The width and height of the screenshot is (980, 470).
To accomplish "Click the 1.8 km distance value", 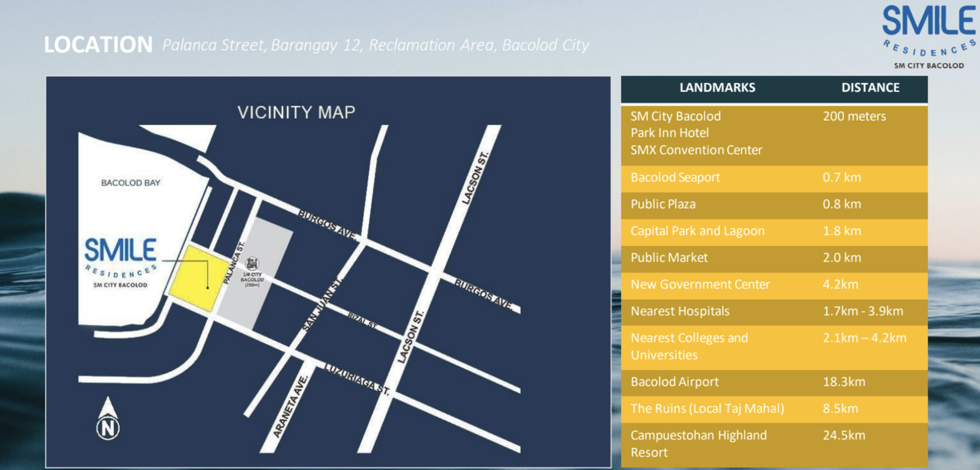I will [x=842, y=231].
